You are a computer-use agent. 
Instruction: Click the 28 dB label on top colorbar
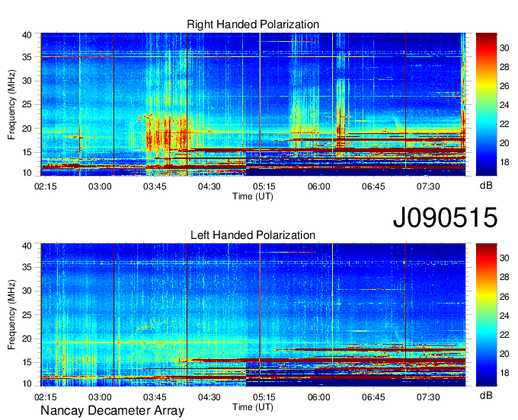[504, 67]
